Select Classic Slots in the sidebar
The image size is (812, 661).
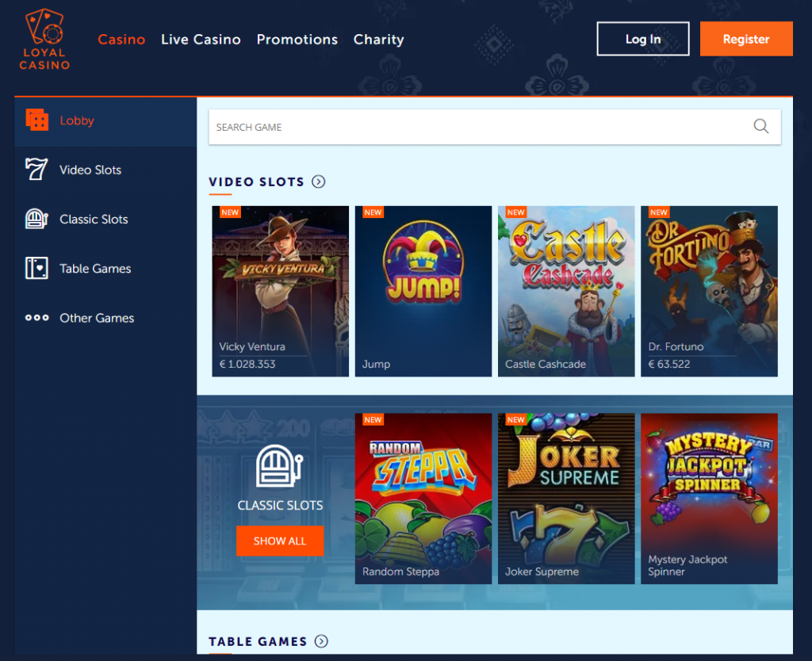click(x=105, y=219)
